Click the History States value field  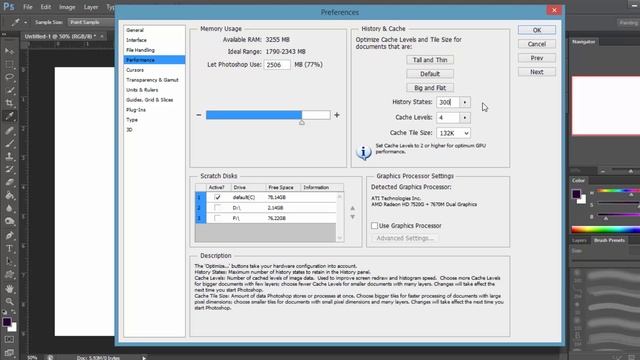(x=448, y=102)
